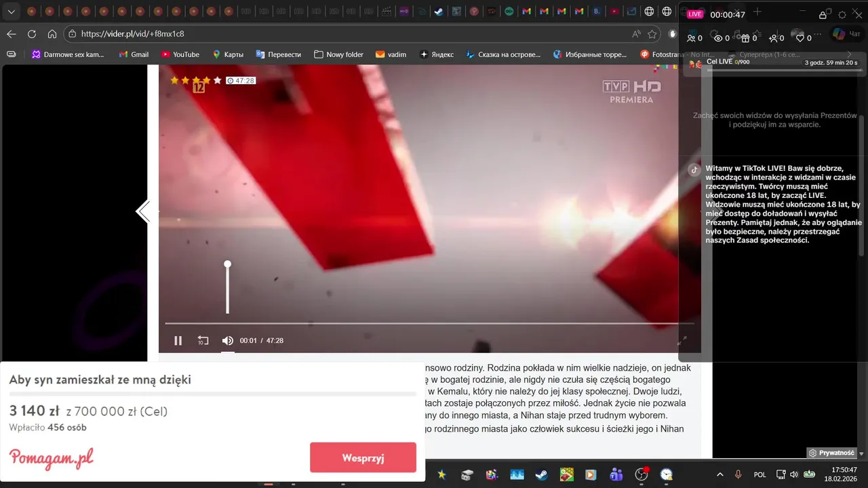868x488 pixels.
Task: Open Сказка на острове bookmark
Action: click(502, 54)
